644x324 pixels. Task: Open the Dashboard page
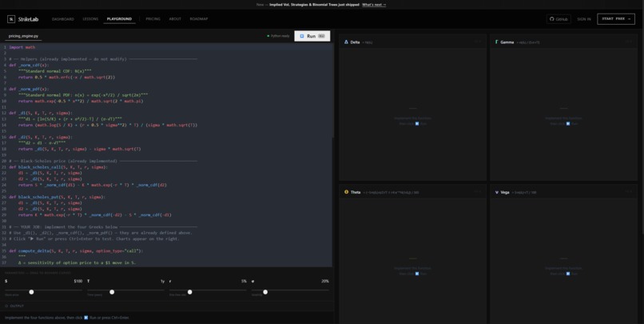tap(63, 19)
